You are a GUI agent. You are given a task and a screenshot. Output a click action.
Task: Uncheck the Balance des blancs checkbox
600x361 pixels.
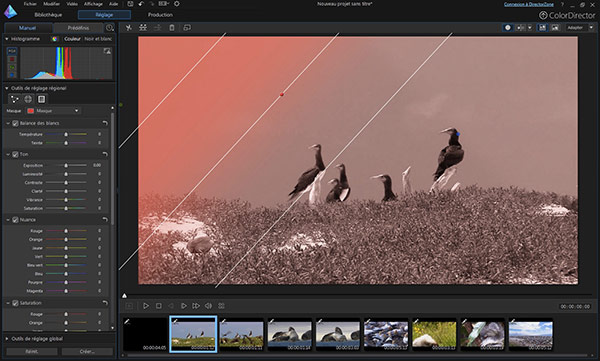[15, 123]
